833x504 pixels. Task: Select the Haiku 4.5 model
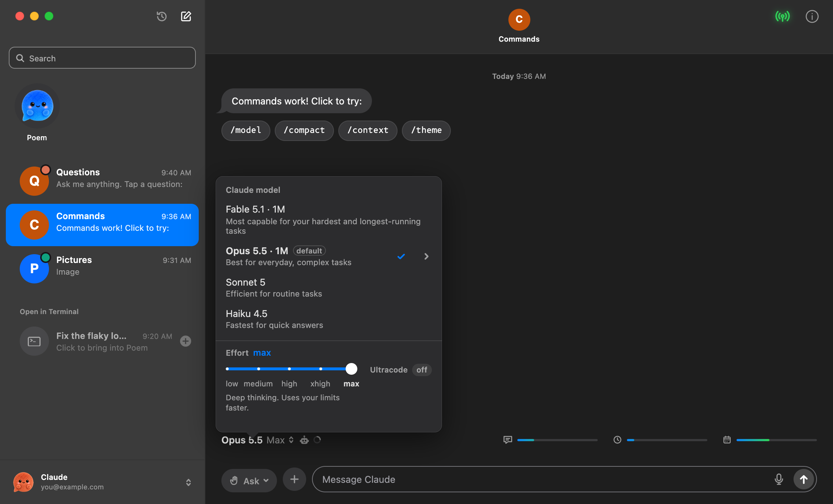(x=329, y=319)
